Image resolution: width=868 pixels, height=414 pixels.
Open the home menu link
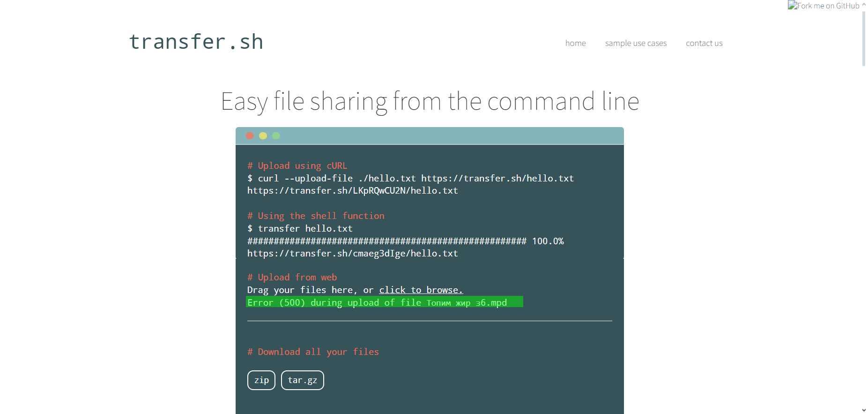coord(575,43)
